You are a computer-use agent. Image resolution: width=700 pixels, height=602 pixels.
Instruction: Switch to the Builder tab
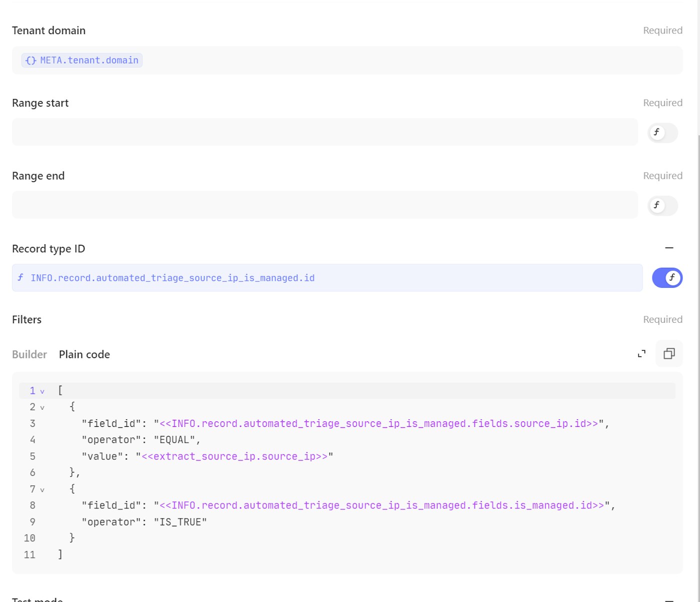click(x=29, y=354)
